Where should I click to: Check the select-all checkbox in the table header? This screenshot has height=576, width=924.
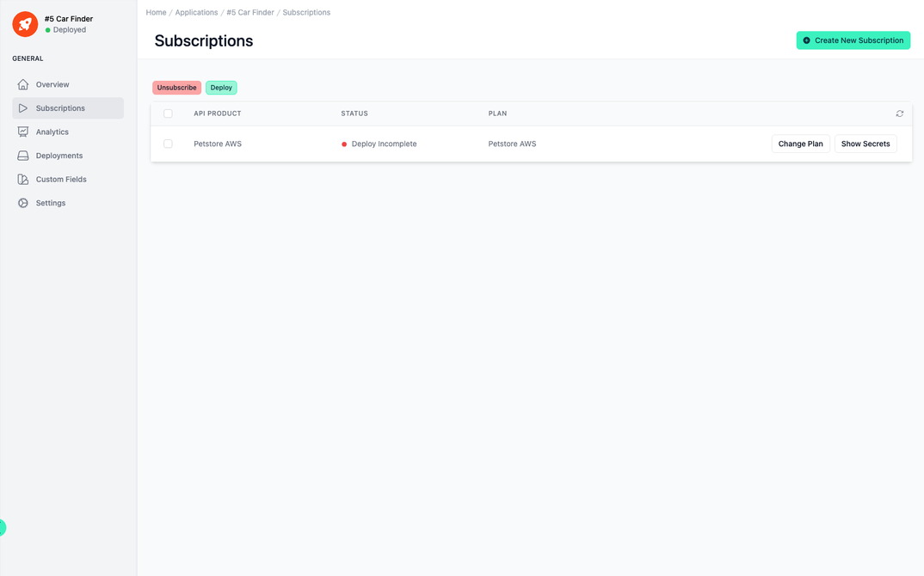click(x=168, y=113)
